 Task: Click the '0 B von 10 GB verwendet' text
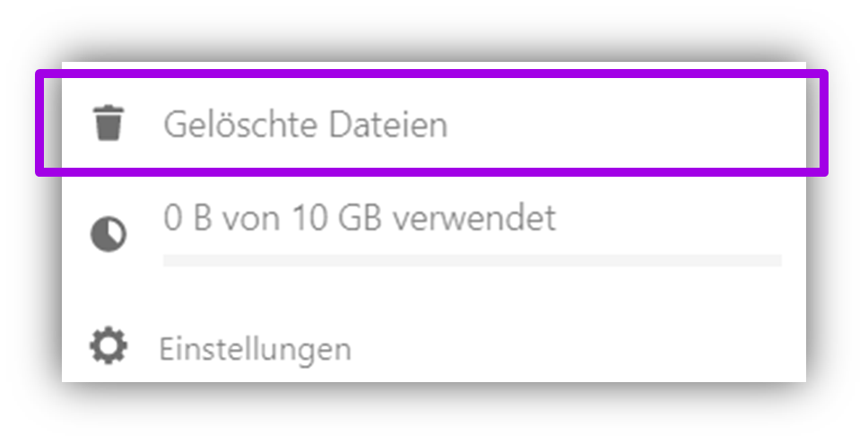point(360,218)
